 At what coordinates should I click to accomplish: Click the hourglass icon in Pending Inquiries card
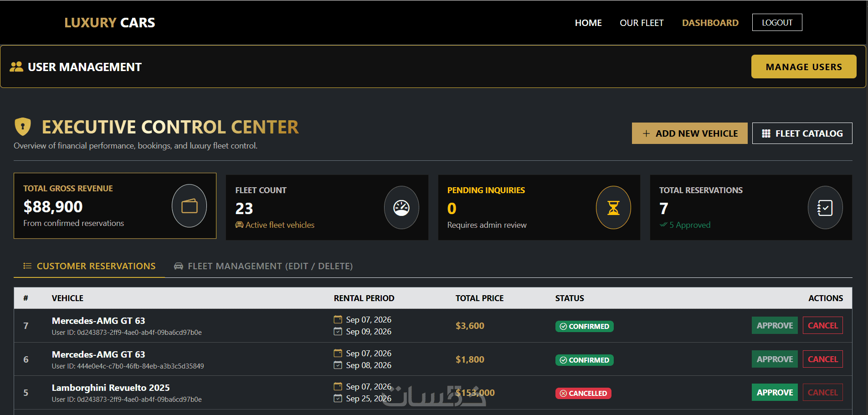tap(613, 208)
